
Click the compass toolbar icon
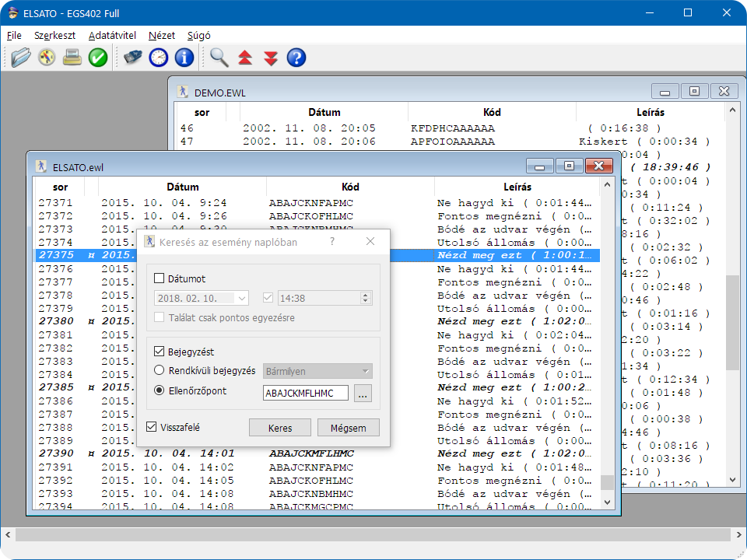pyautogui.click(x=47, y=58)
